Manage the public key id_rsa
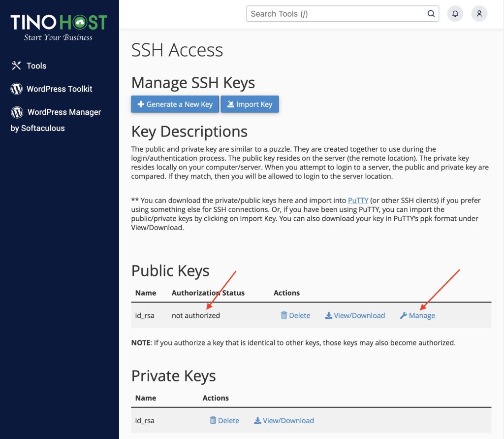The height and width of the screenshot is (439, 504). [417, 315]
